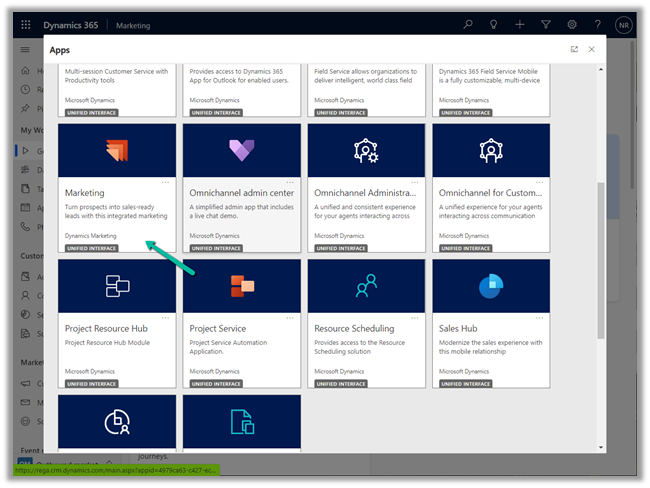Screen dimensions: 650x488
Task: Open the advanced find filter icon
Action: [546, 24]
